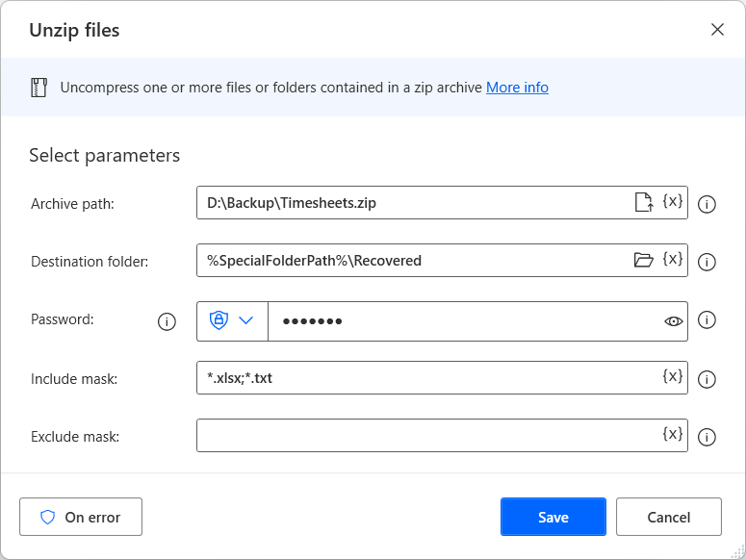Open the password input type dropdown
Screen dimensions: 746x560
click(232, 320)
